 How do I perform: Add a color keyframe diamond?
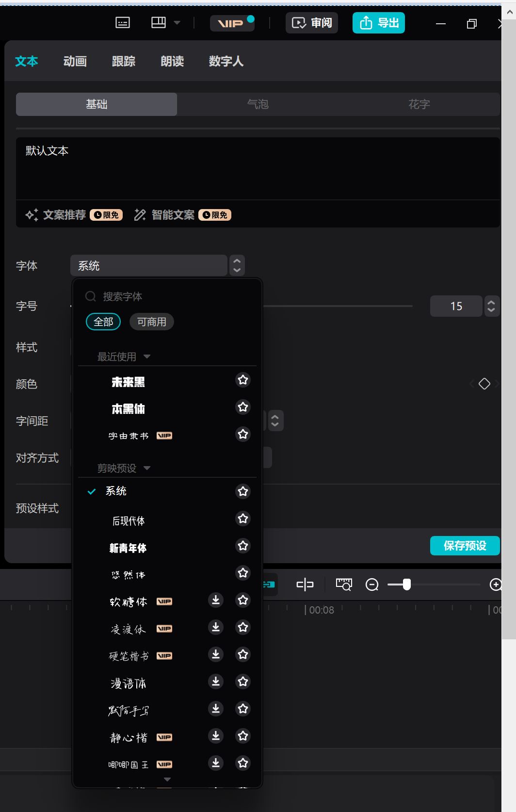point(484,384)
